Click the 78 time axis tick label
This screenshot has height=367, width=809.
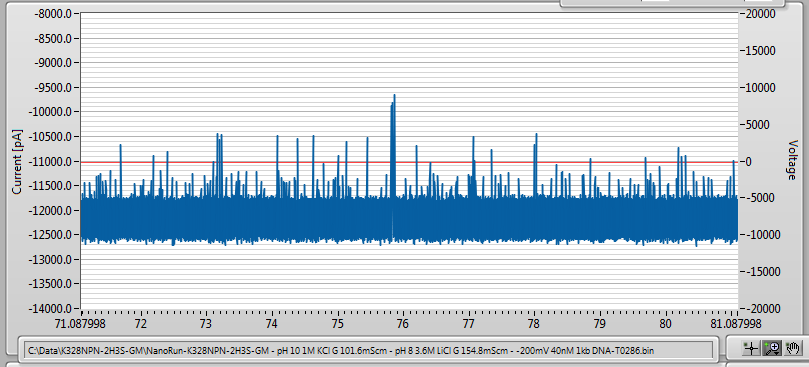click(534, 324)
